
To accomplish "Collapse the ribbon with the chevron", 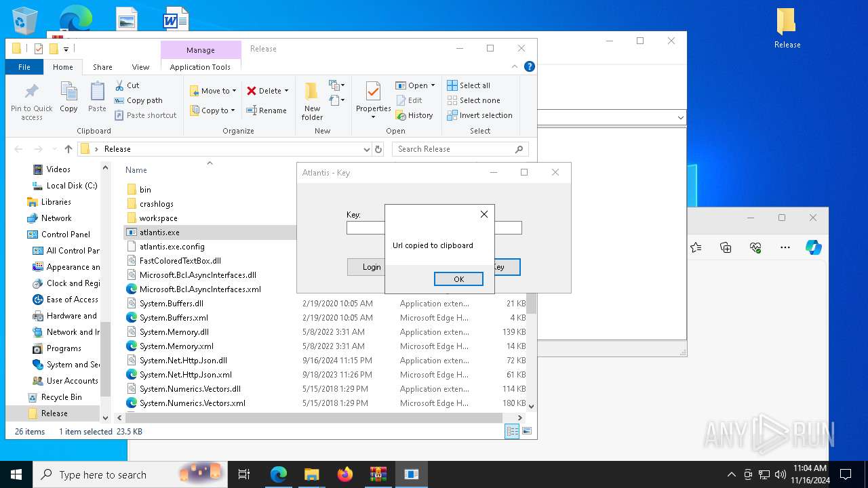I will click(515, 66).
